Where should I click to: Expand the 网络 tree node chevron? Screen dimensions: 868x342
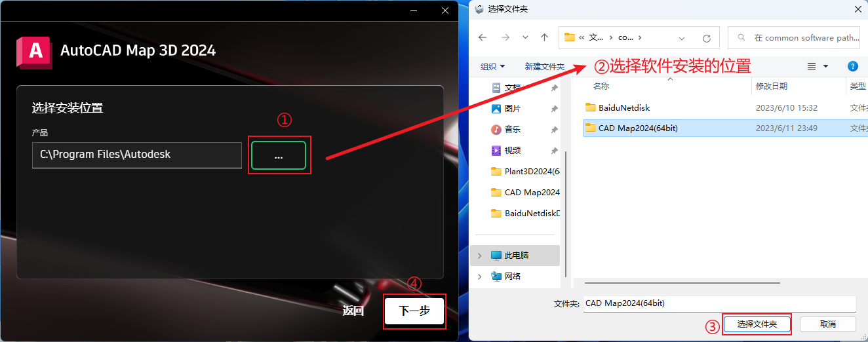(480, 276)
